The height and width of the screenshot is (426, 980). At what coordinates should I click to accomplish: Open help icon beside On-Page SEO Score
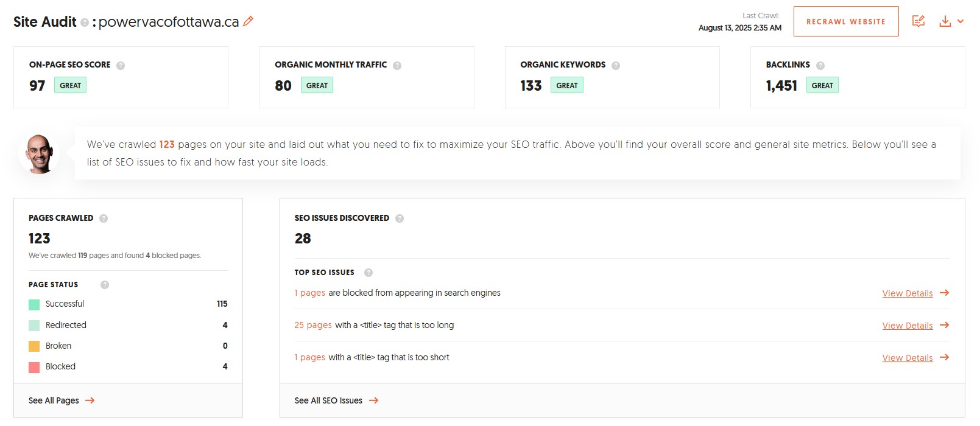coord(121,66)
